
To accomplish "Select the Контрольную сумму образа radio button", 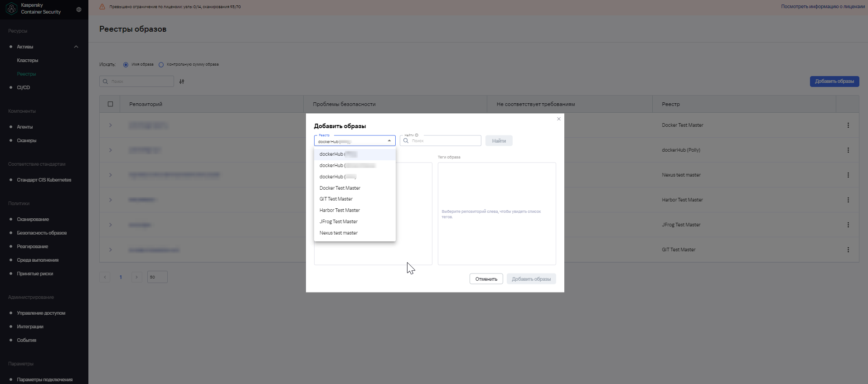I will (x=161, y=65).
